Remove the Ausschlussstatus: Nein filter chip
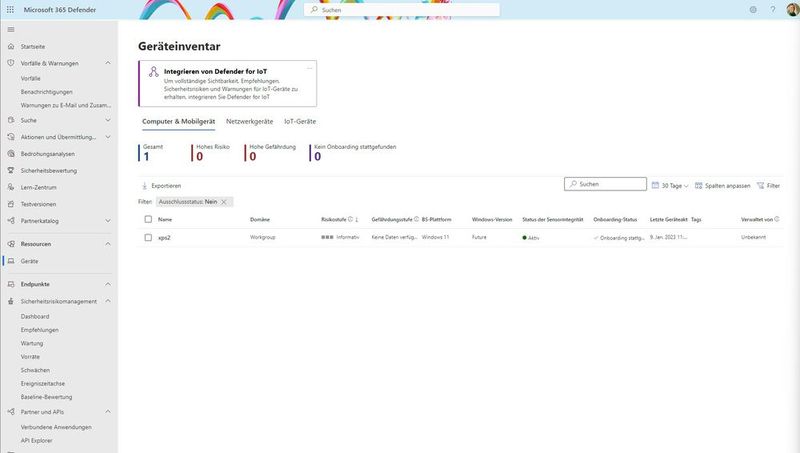Image resolution: width=800 pixels, height=453 pixels. click(224, 202)
